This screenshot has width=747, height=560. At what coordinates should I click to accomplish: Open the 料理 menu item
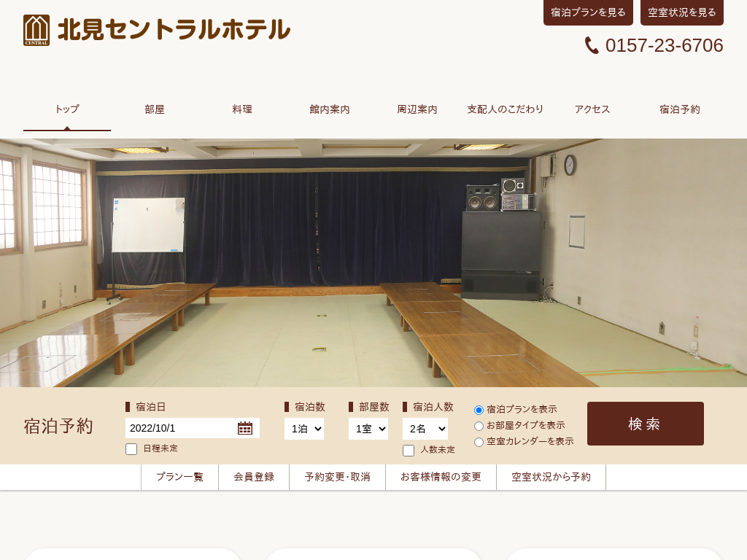click(242, 109)
